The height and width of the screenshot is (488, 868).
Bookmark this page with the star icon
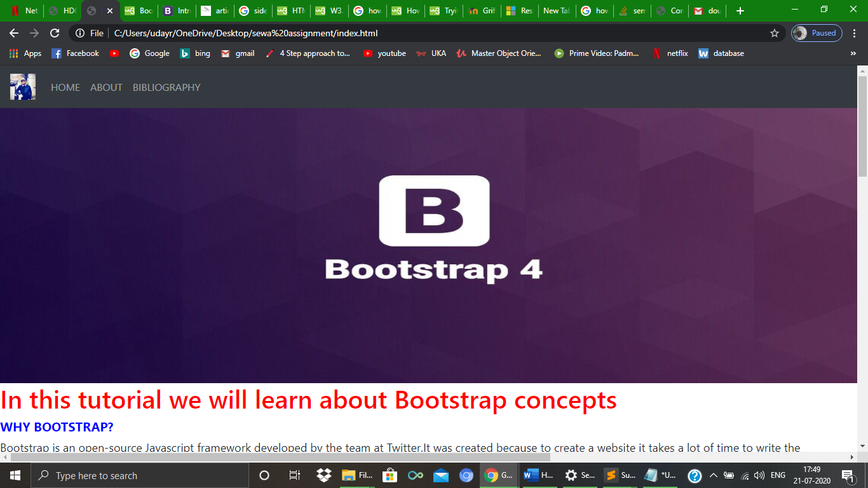(x=775, y=33)
